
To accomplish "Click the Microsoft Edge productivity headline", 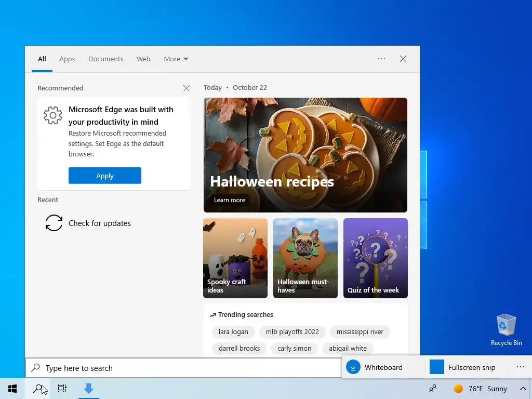I will [x=121, y=116].
